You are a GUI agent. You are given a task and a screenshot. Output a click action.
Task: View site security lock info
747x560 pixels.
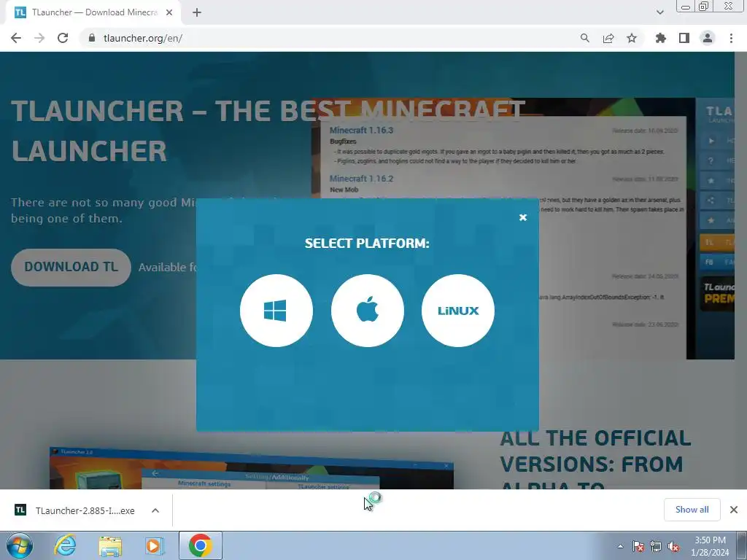tap(92, 38)
